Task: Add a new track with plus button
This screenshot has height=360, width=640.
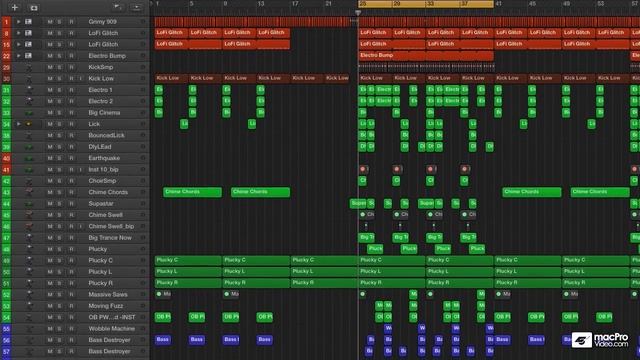Action: [x=15, y=7]
